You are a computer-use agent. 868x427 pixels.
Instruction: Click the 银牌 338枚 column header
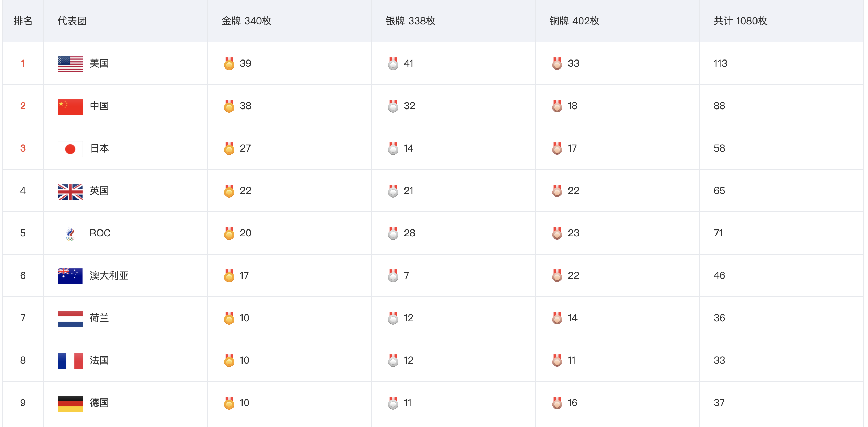coord(410,21)
